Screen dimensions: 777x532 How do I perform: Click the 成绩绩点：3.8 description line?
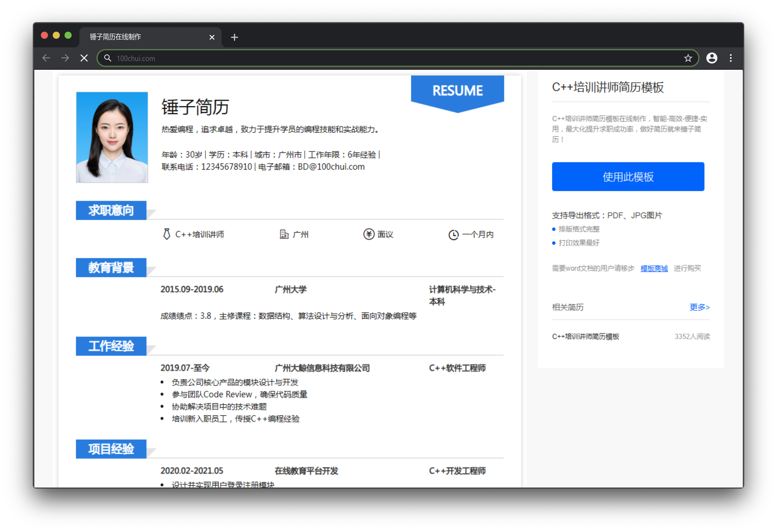pyautogui.click(x=288, y=315)
